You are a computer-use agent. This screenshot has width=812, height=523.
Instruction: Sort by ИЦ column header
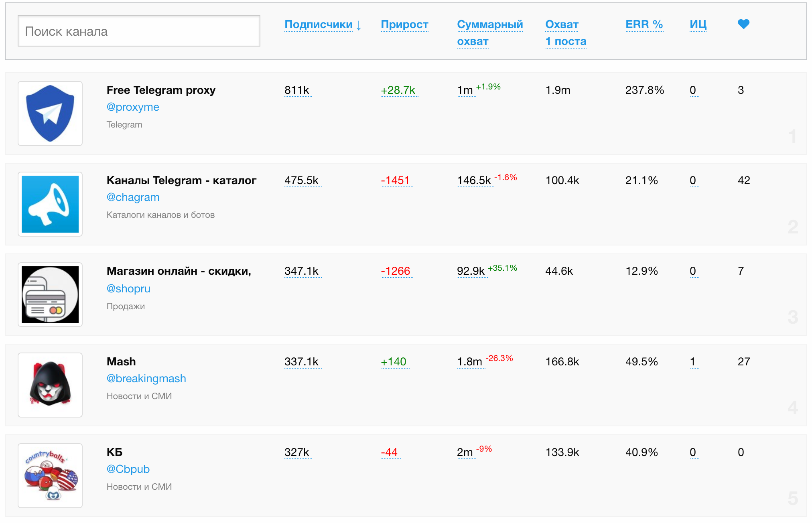click(x=698, y=24)
